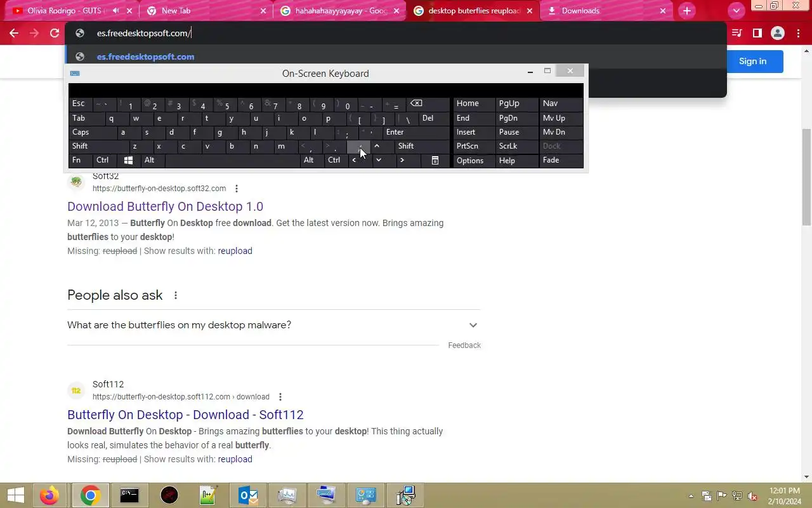Select es.freedesktopsoft.com autocomplete suggestion
The image size is (812, 508).
point(396,57)
